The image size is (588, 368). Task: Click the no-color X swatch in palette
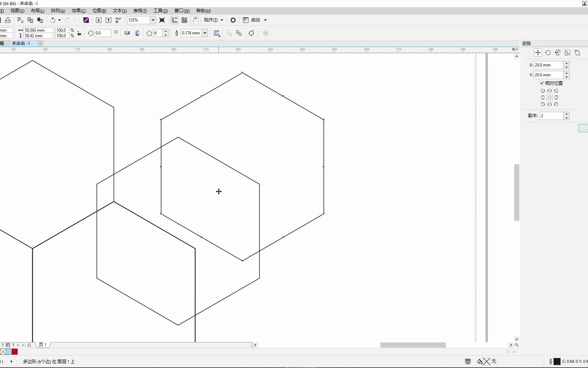point(3,352)
